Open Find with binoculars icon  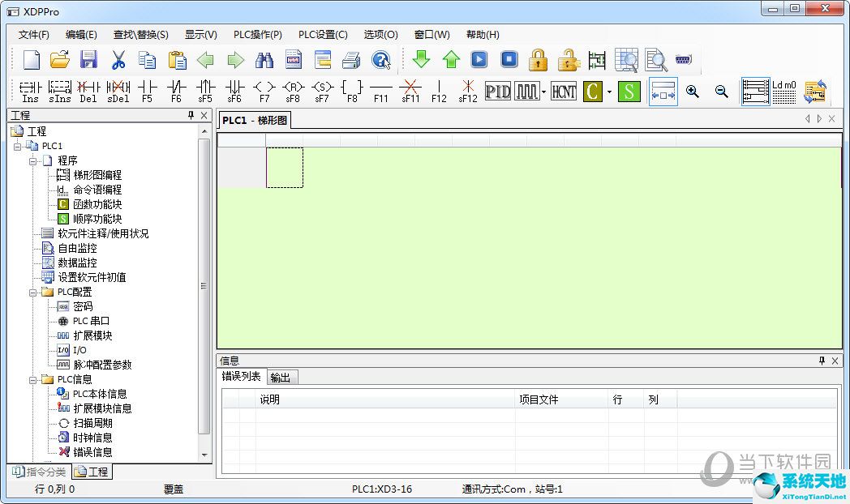(264, 59)
